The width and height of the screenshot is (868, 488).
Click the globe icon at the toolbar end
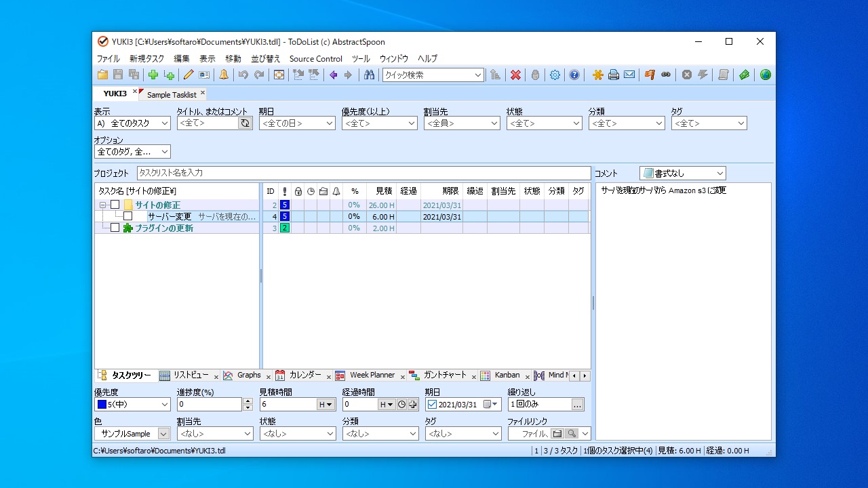(x=766, y=75)
